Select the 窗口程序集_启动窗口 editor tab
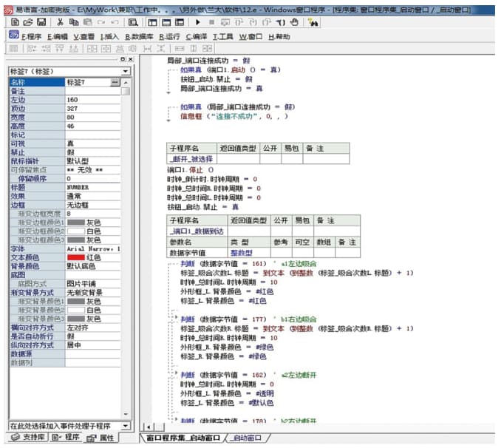The height and width of the screenshot is (448, 501). [183, 438]
